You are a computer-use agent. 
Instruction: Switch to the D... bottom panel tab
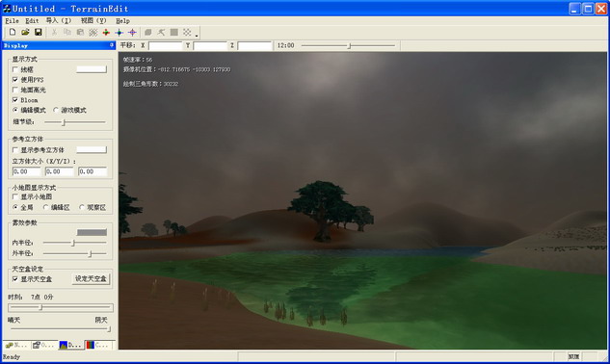(x=70, y=345)
